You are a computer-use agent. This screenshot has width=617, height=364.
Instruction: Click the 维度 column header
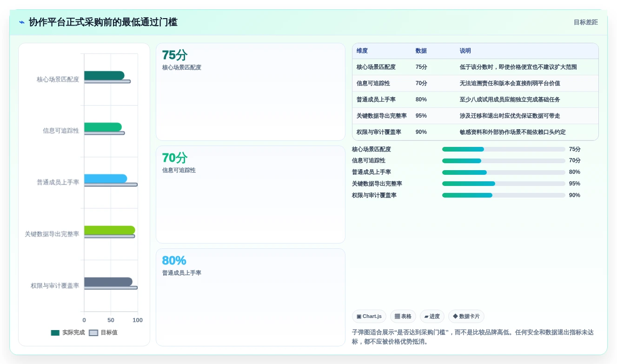362,51
